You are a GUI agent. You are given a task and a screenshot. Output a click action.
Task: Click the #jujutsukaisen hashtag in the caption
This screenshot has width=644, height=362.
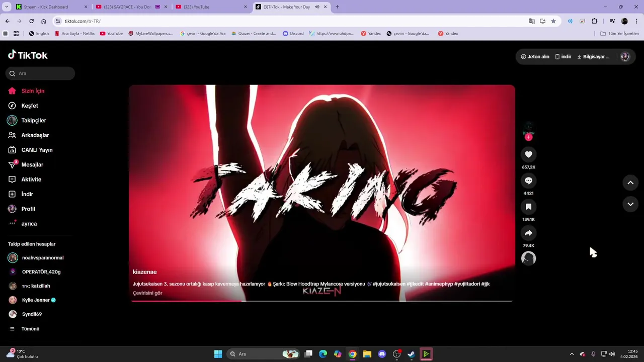point(389,284)
